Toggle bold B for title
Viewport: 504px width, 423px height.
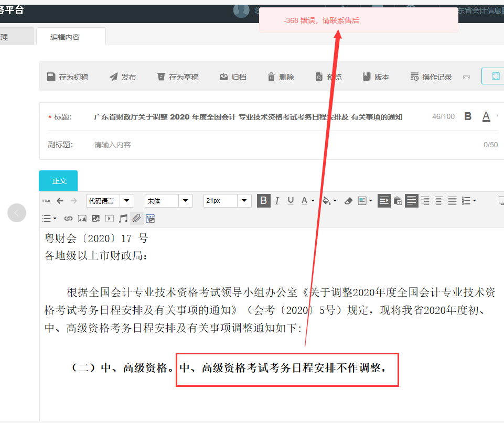468,116
